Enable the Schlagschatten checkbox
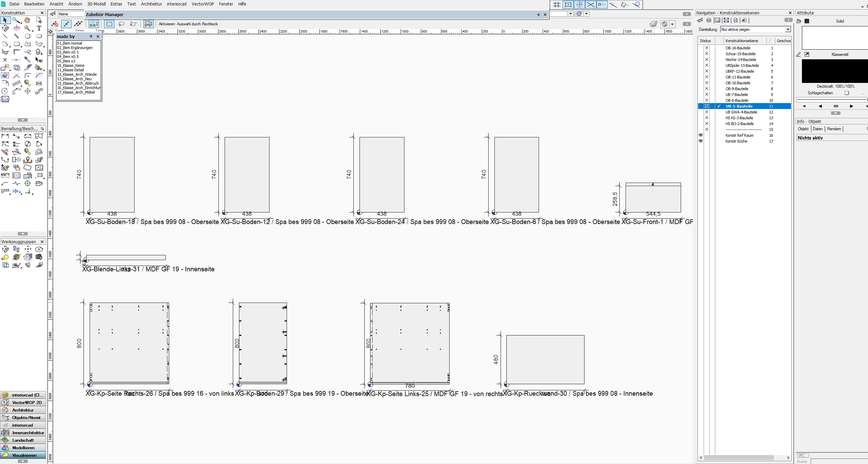868x464 pixels. click(846, 93)
